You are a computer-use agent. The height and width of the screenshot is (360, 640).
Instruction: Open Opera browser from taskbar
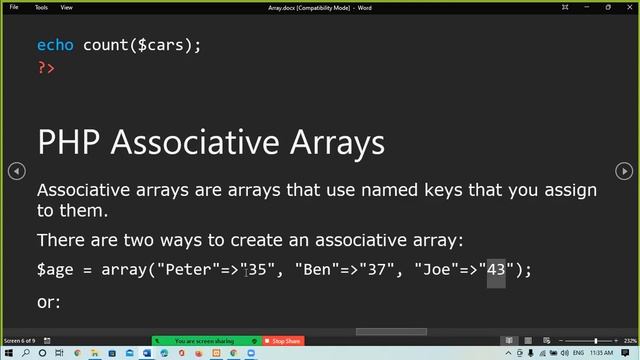click(182, 353)
